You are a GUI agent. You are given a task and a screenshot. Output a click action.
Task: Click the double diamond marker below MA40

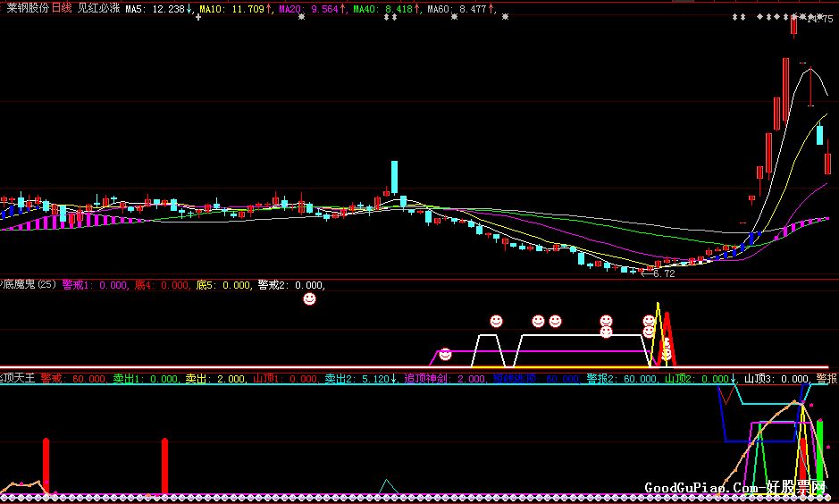pos(391,17)
